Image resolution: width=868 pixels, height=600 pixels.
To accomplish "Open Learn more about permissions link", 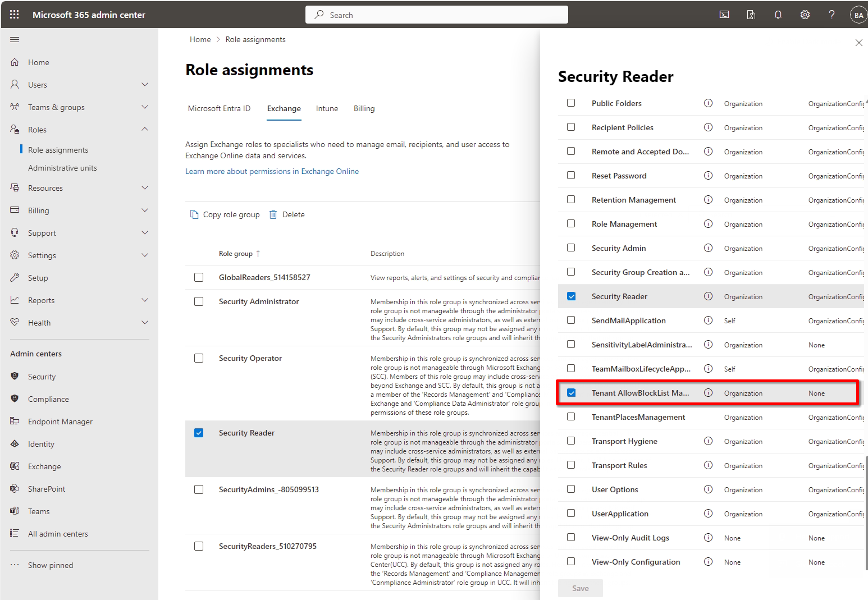I will pos(272,171).
